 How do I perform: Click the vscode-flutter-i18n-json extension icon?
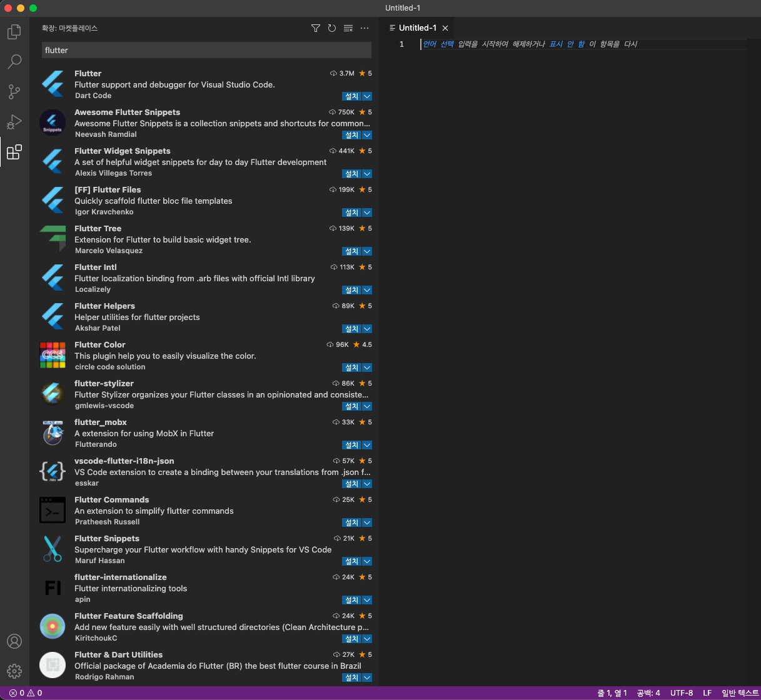coord(53,471)
